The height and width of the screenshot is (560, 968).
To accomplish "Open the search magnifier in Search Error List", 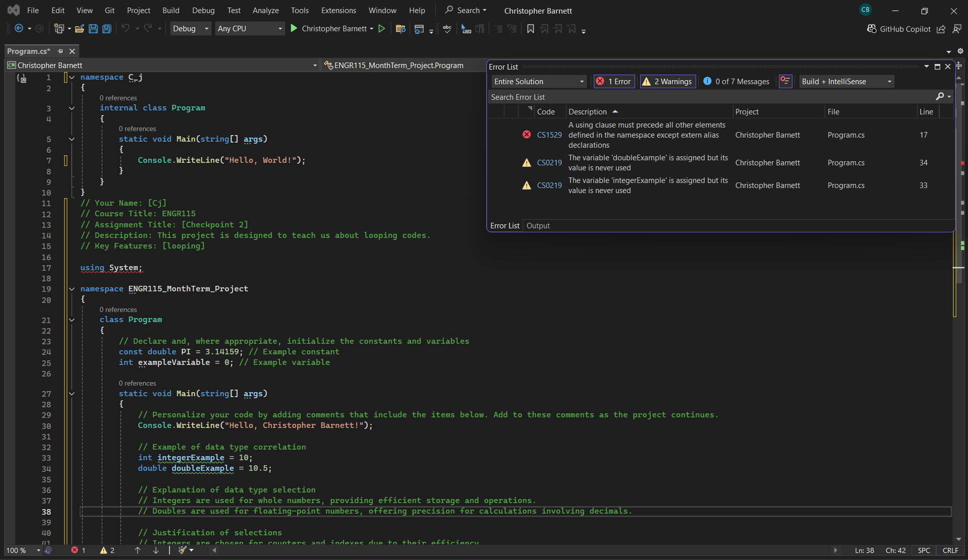I will (940, 96).
